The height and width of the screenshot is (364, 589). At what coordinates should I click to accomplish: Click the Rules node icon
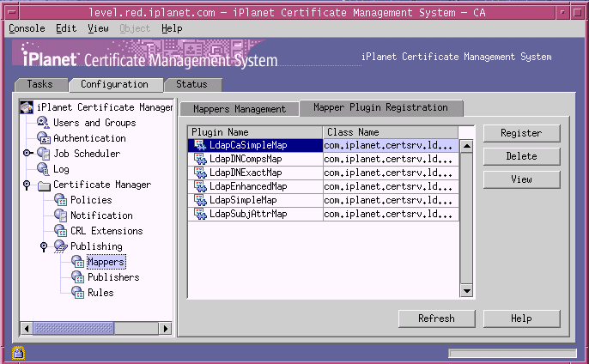pyautogui.click(x=78, y=293)
